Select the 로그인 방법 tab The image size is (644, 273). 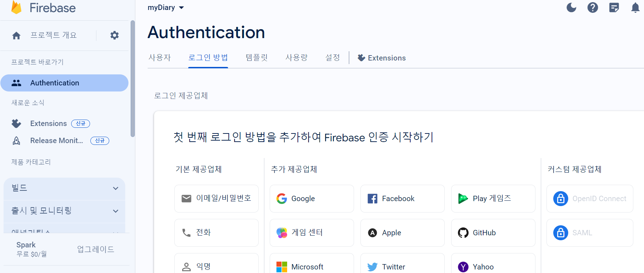pos(208,58)
